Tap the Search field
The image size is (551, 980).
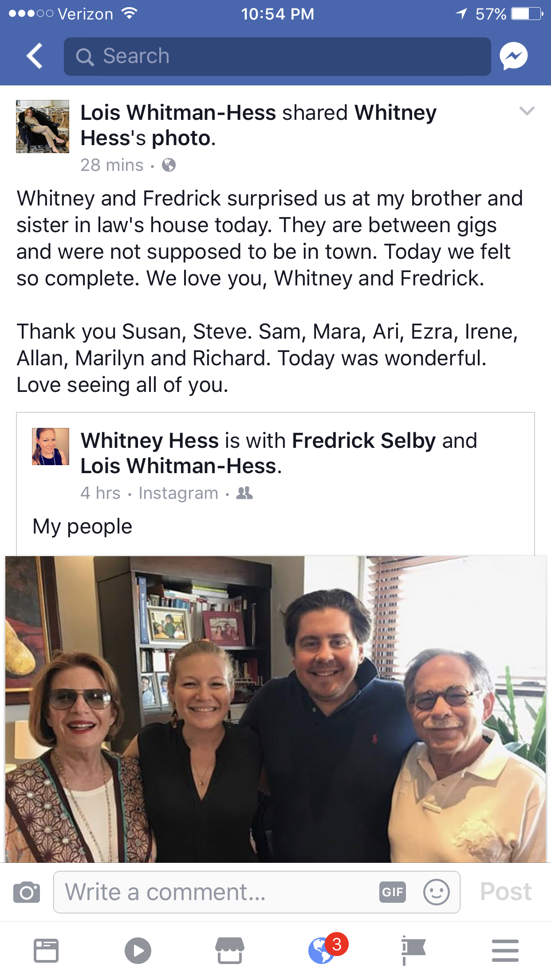point(277,56)
